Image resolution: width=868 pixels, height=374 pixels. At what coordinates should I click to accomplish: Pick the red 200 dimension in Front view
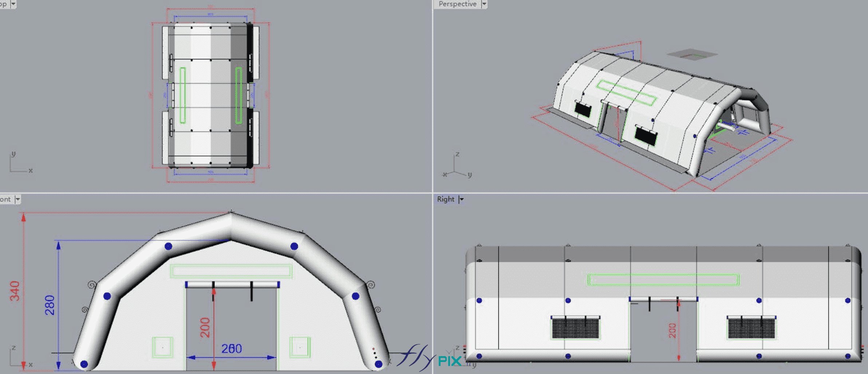tap(205, 327)
